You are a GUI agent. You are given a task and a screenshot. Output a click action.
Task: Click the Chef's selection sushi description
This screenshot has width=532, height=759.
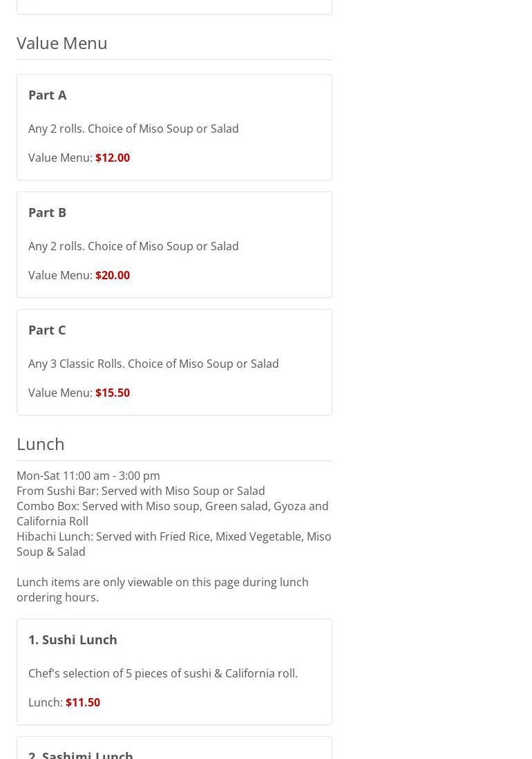click(x=163, y=673)
